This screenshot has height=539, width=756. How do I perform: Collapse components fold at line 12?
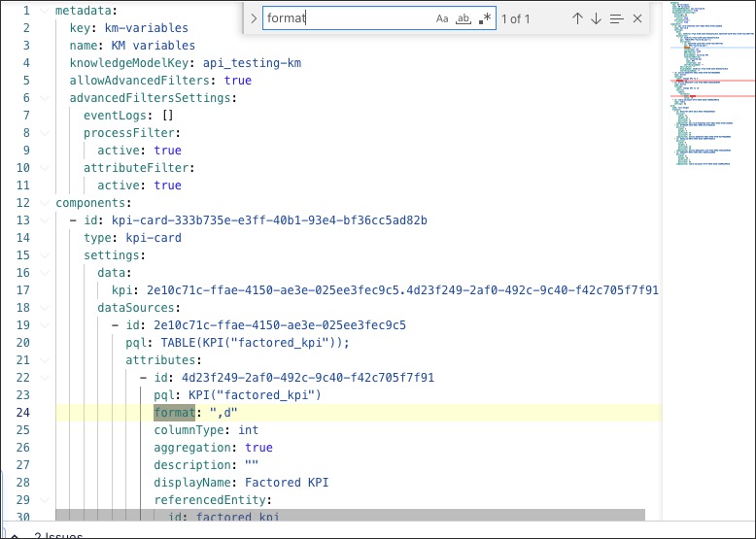point(45,203)
